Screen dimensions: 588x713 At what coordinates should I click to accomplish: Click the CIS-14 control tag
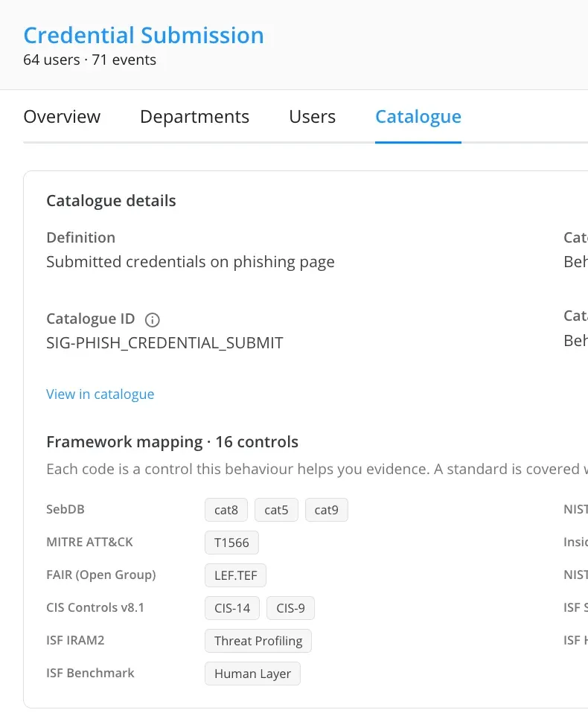[x=232, y=608]
